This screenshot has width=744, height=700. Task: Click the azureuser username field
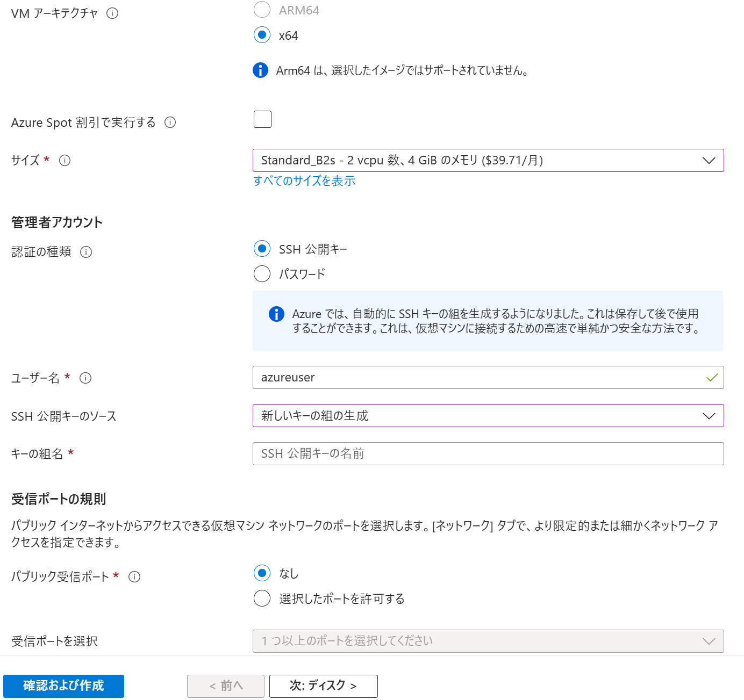[488, 378]
